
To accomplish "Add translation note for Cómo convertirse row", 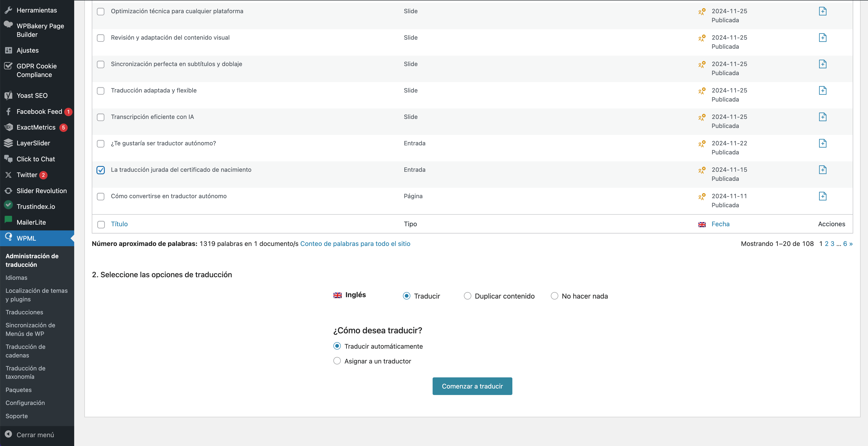I will 823,196.
